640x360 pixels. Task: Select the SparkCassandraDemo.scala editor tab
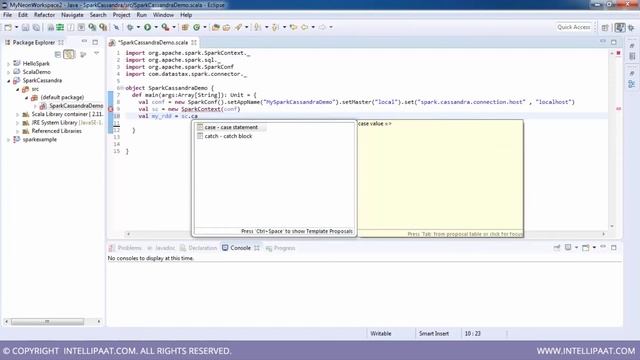153,42
